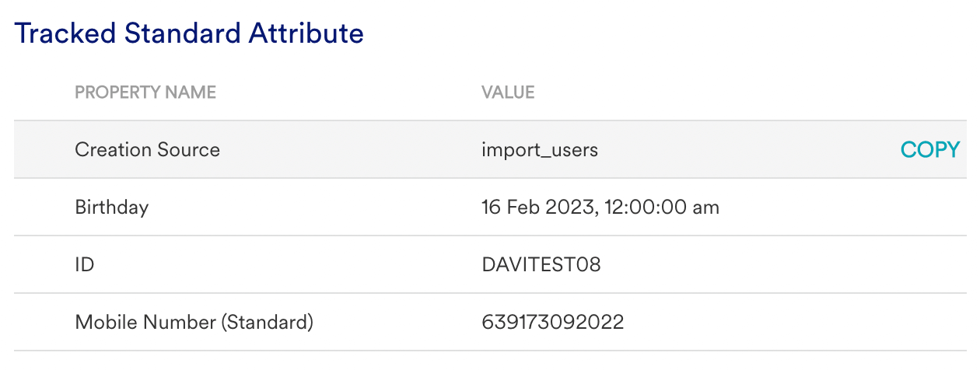Click the Mobile Number property label
The width and height of the screenshot is (980, 370).
pyautogui.click(x=194, y=322)
